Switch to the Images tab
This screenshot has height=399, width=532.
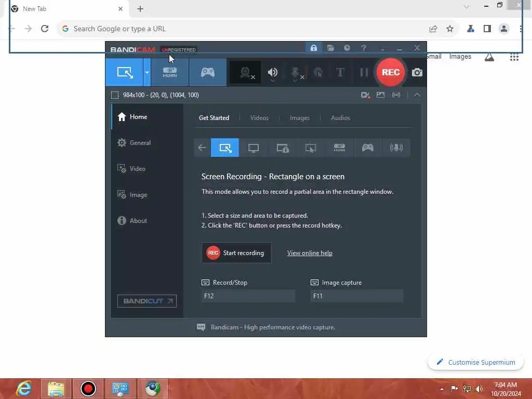click(x=299, y=118)
